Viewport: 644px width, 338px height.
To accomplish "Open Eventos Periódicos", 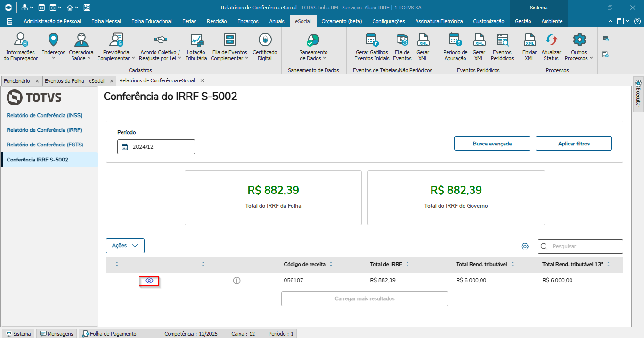I will [502, 47].
